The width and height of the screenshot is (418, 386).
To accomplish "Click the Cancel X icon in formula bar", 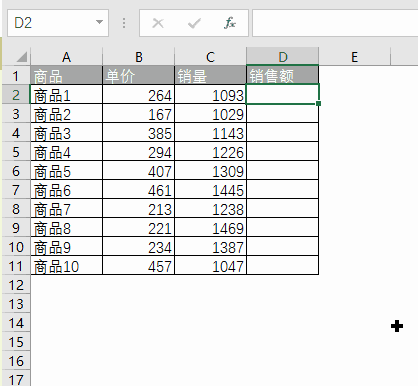I will click(158, 23).
